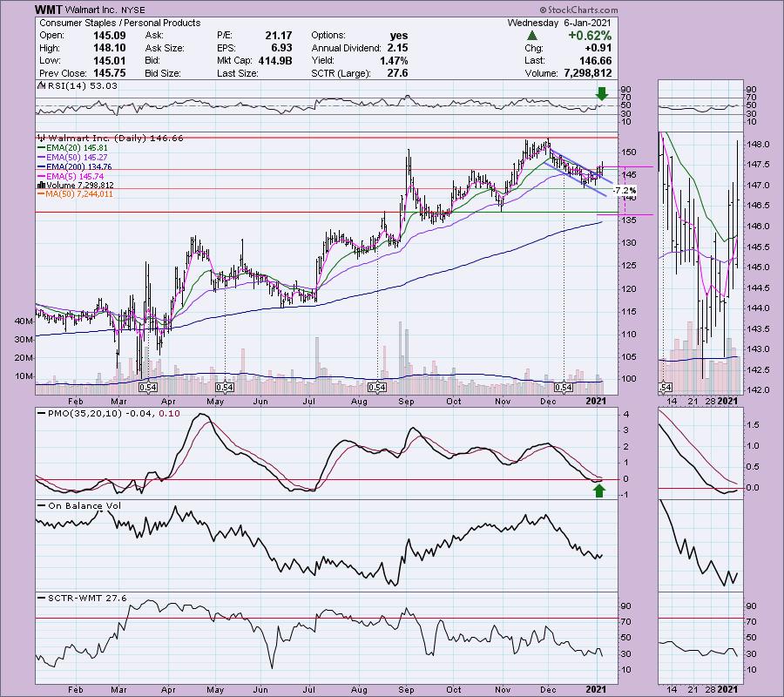Image resolution: width=784 pixels, height=697 pixels.
Task: Click the green up-triangle price change icon
Action: pyautogui.click(x=532, y=36)
